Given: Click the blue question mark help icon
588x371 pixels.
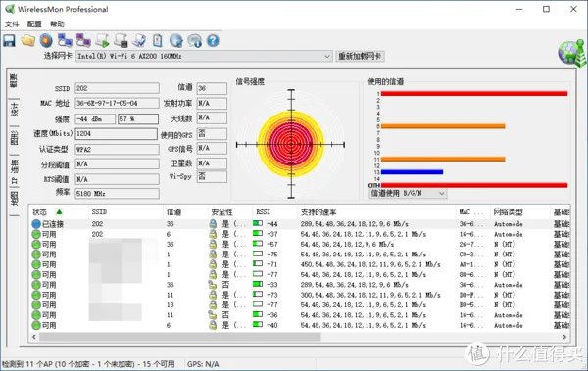Looking at the screenshot, I should (213, 40).
